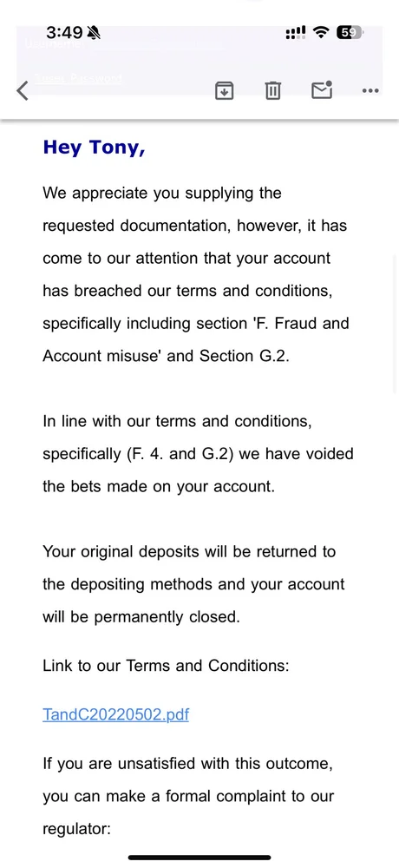Tap the Wi-Fi status icon
399x868 pixels.
(x=320, y=33)
